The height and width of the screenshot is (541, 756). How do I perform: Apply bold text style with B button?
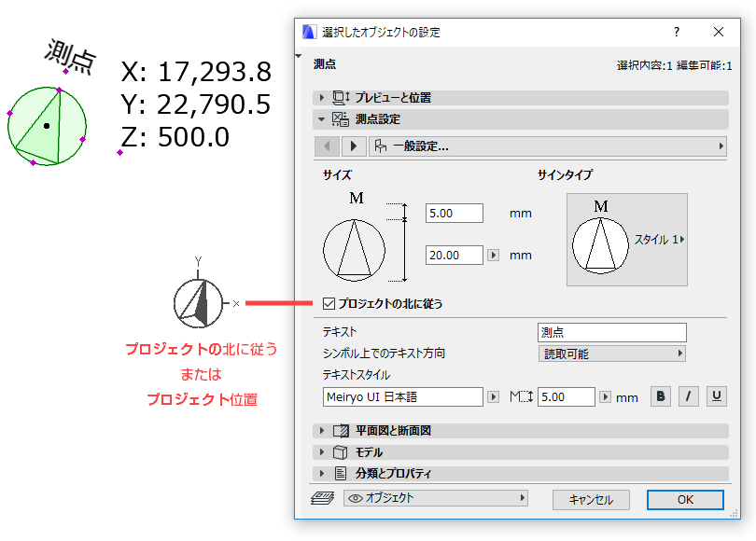[x=660, y=395]
